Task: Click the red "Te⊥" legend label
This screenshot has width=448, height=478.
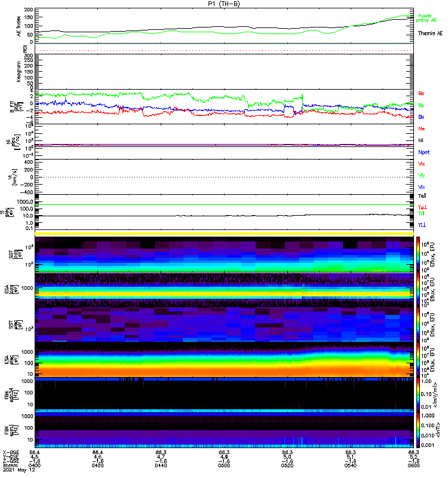Action: (422, 207)
